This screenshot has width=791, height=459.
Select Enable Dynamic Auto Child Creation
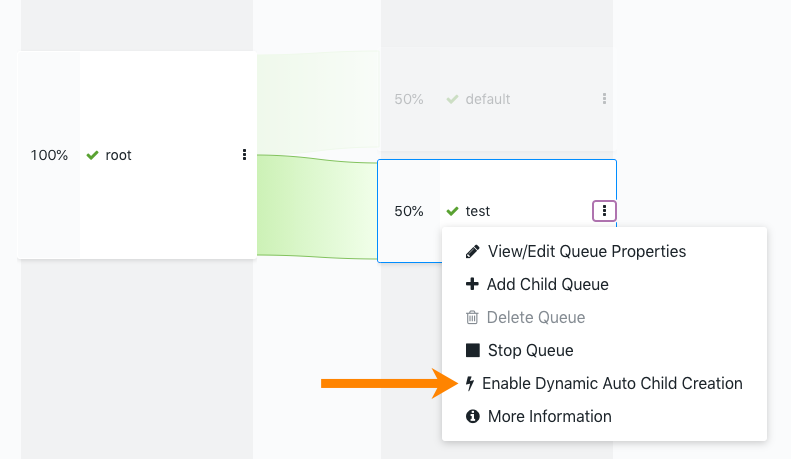(612, 383)
